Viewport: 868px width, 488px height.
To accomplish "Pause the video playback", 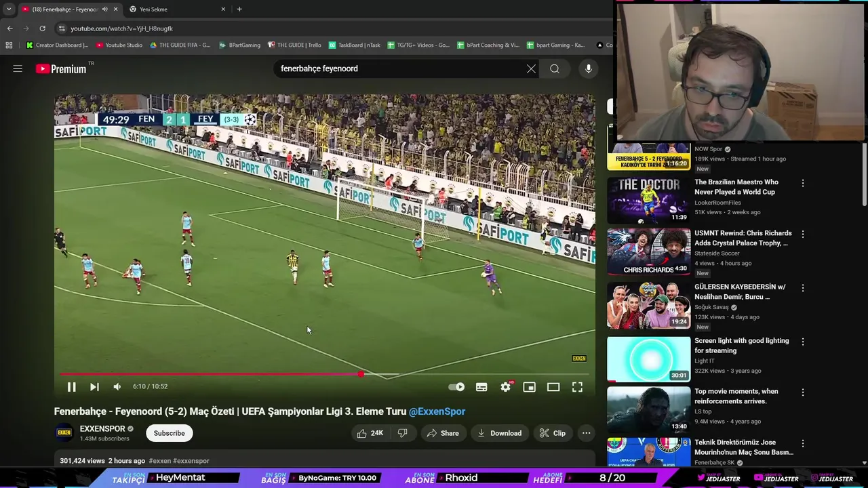I will click(x=71, y=386).
